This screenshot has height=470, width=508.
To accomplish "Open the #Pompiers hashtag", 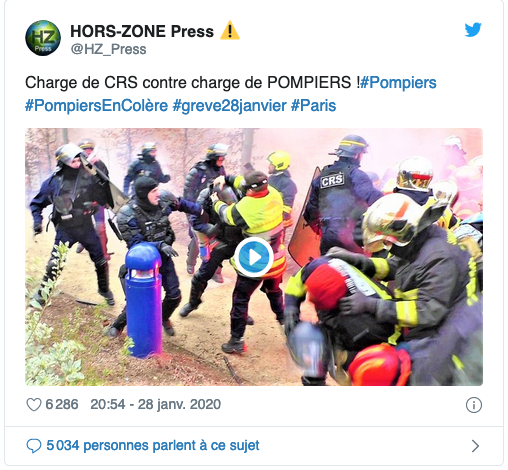I will 398,82.
